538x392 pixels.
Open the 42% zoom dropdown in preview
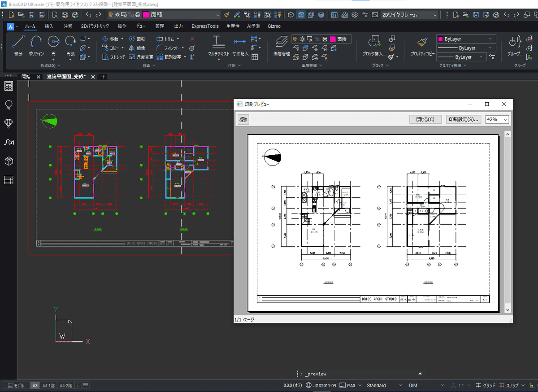[497, 119]
